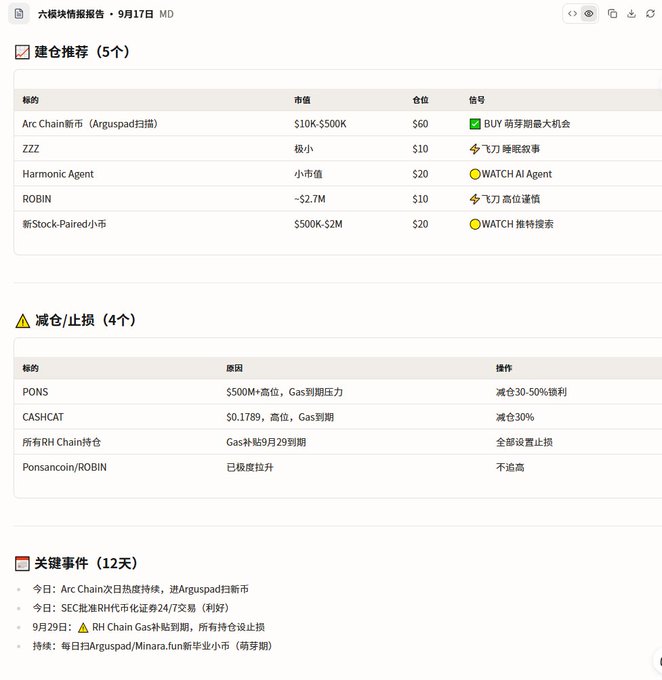
Task: Click the 原因 column header
Action: [234, 368]
